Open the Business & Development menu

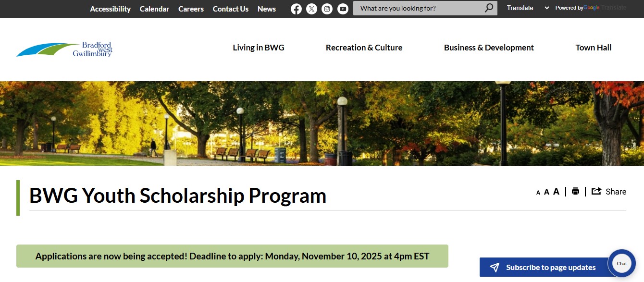click(x=489, y=48)
